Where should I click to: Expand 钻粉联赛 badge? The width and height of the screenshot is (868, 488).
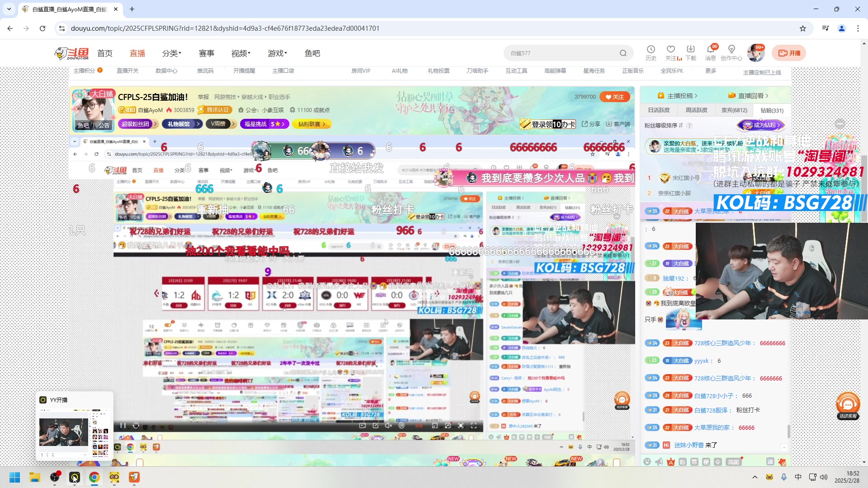(312, 124)
